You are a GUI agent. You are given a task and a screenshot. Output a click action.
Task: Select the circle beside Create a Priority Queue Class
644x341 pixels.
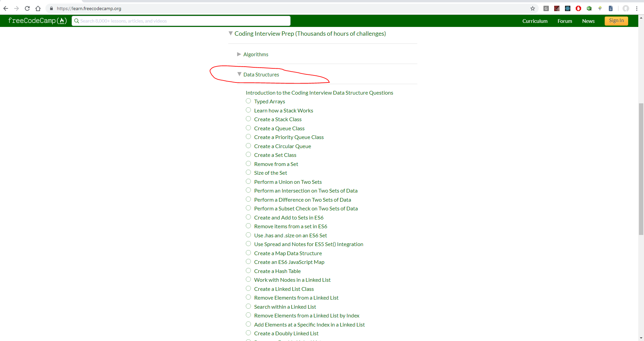pos(248,137)
